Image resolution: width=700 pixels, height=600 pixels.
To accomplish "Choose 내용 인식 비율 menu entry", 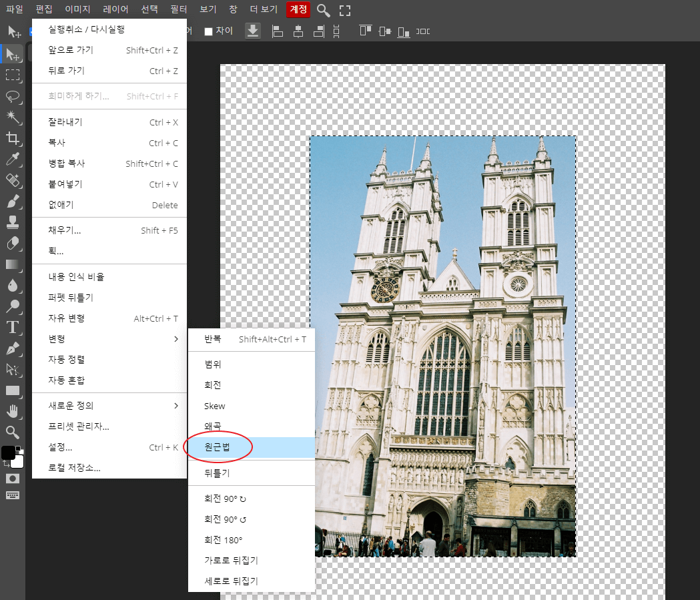I will [x=109, y=277].
